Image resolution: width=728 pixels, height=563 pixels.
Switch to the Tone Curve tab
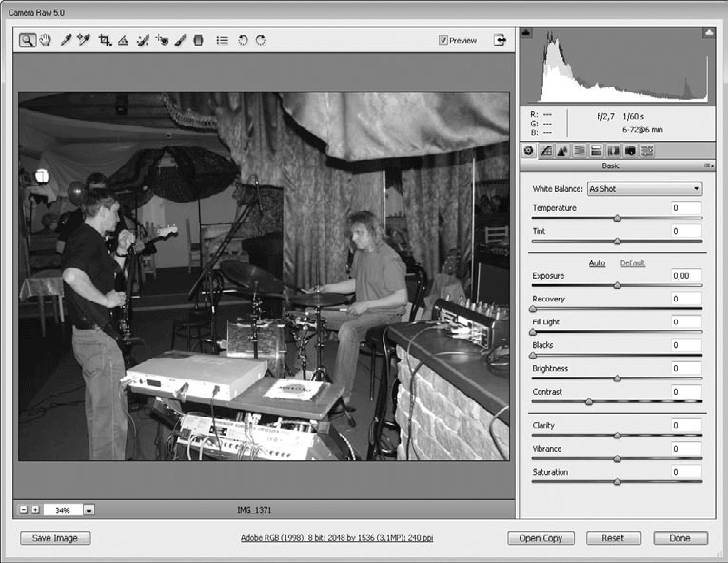(546, 151)
